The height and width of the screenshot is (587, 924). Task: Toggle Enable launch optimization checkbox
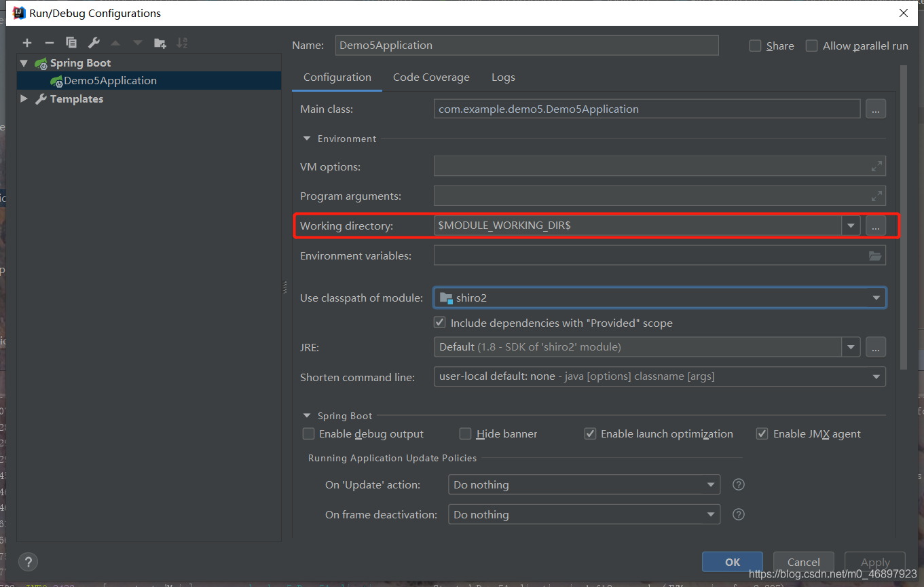(590, 433)
